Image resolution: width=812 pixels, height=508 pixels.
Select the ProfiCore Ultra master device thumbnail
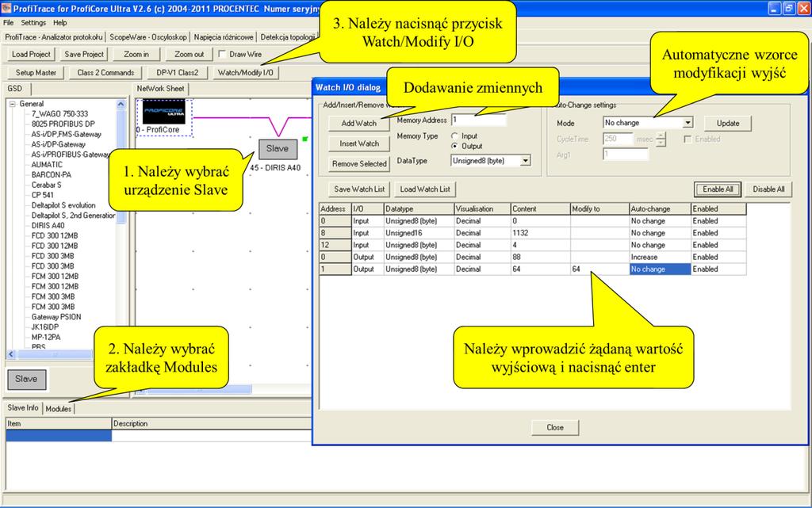pos(163,113)
